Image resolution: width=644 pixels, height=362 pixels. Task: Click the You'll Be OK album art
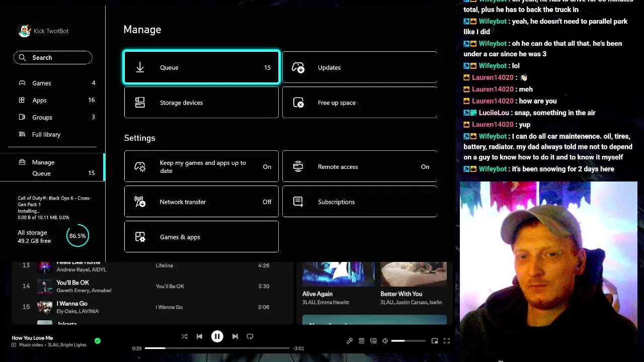coord(45,286)
